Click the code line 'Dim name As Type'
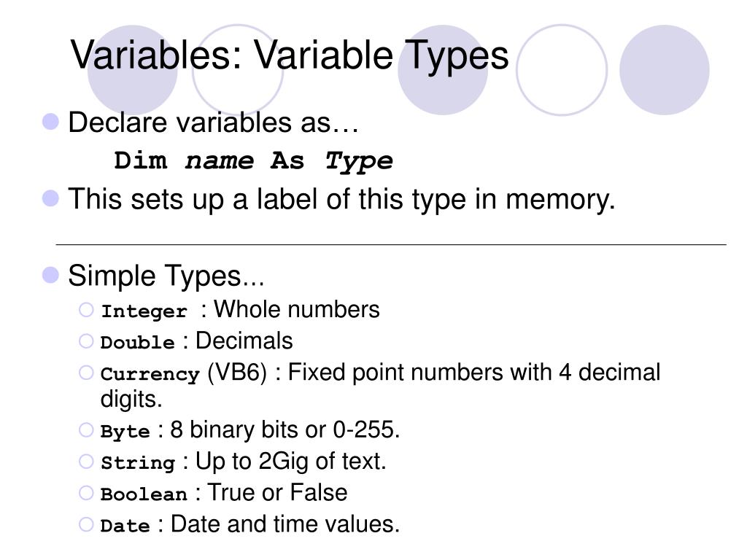The height and width of the screenshot is (560, 747). click(253, 161)
